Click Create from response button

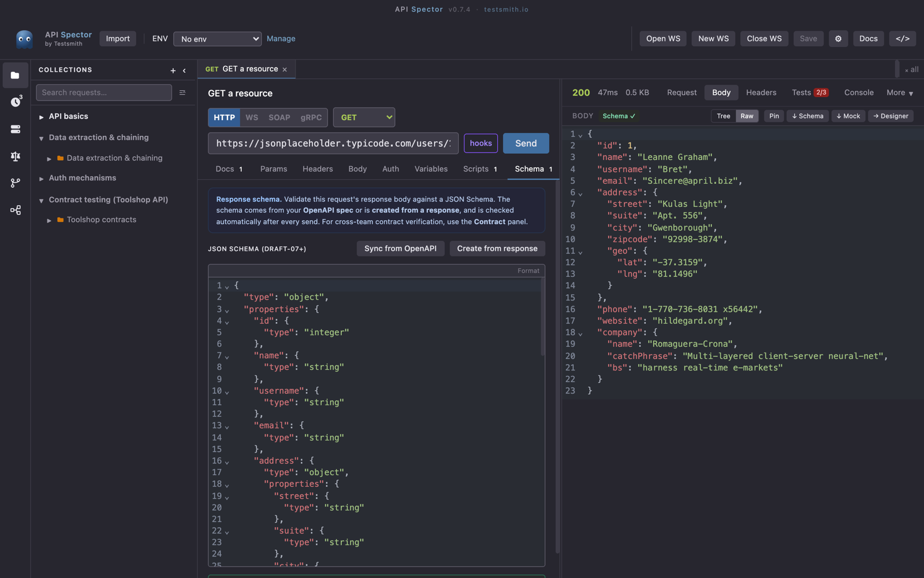coord(497,249)
